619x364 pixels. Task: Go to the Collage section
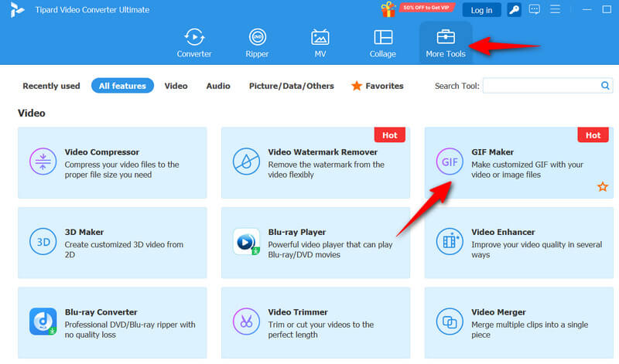[x=383, y=43]
